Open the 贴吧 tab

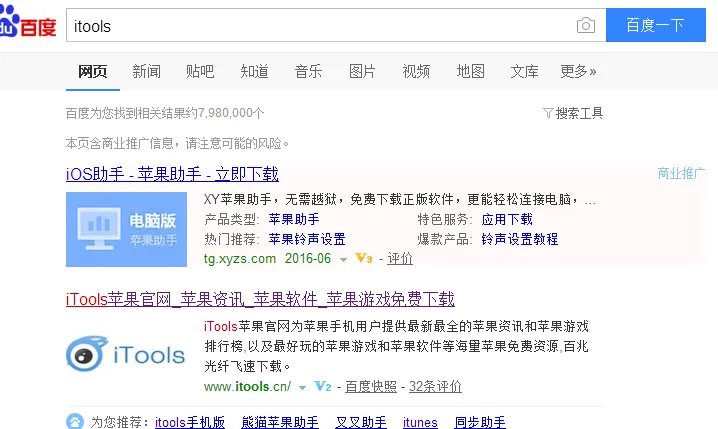(x=200, y=71)
